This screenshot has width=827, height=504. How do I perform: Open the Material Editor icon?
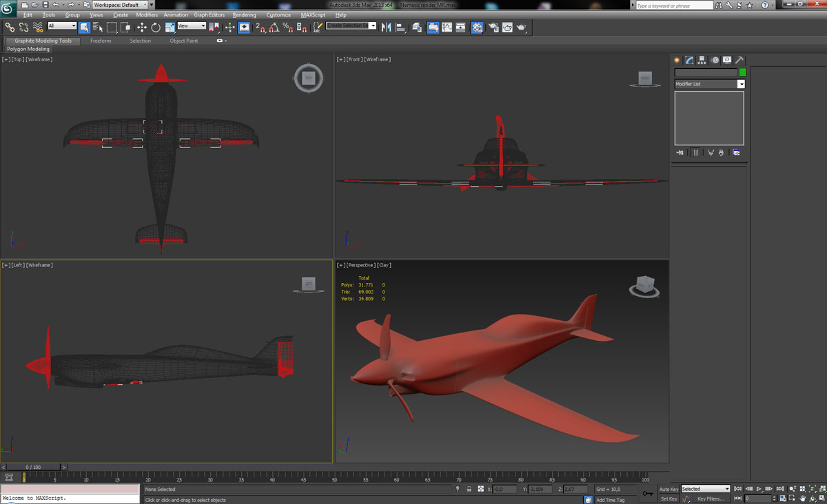[x=477, y=28]
